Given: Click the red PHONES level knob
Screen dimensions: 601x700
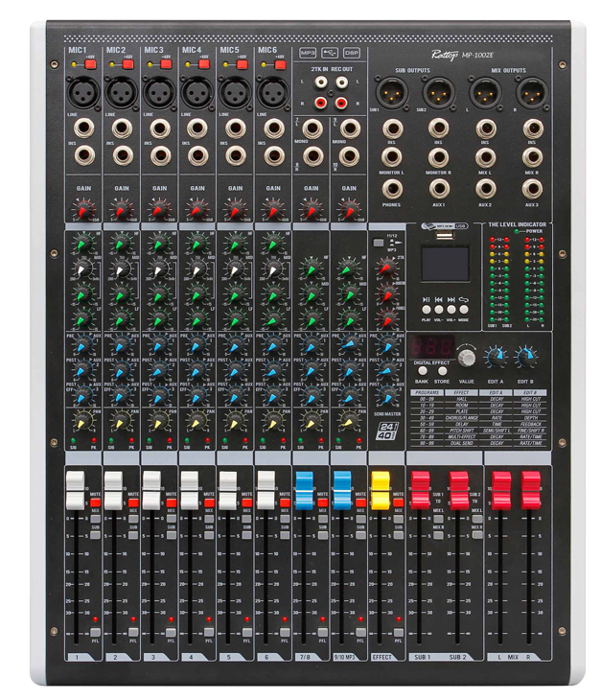Looking at the screenshot, I should (x=386, y=318).
